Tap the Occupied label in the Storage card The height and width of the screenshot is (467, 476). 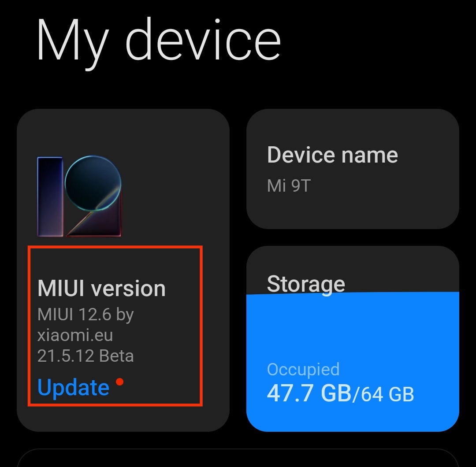tap(303, 370)
